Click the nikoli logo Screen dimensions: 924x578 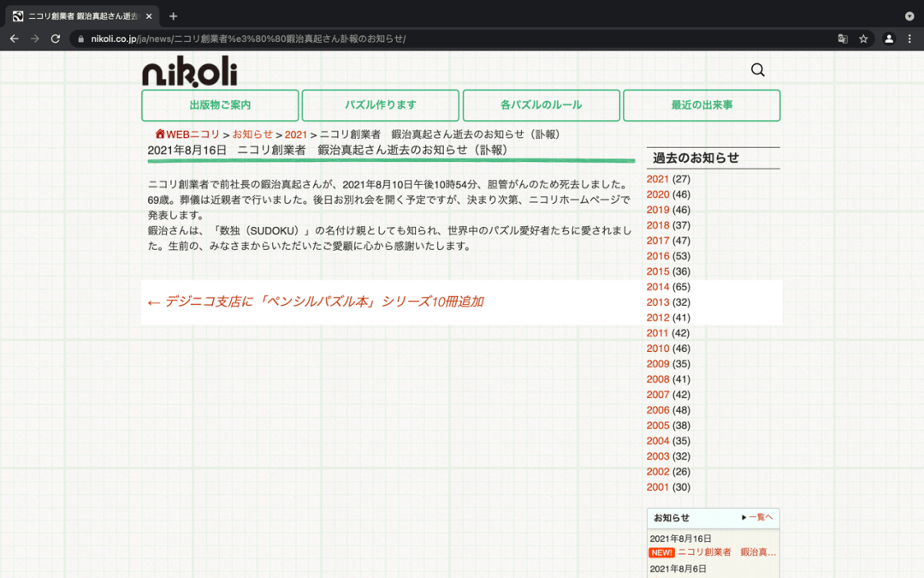point(189,72)
